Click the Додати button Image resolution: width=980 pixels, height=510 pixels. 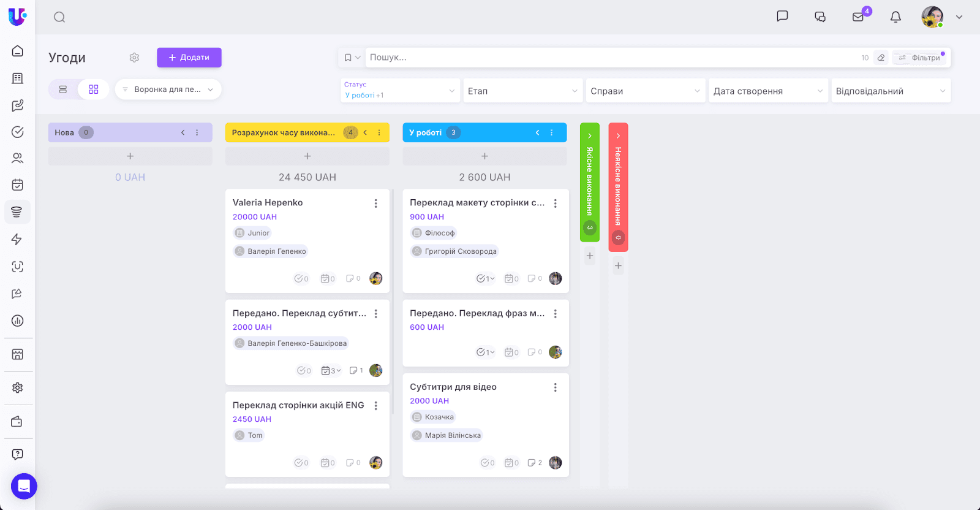[189, 58]
